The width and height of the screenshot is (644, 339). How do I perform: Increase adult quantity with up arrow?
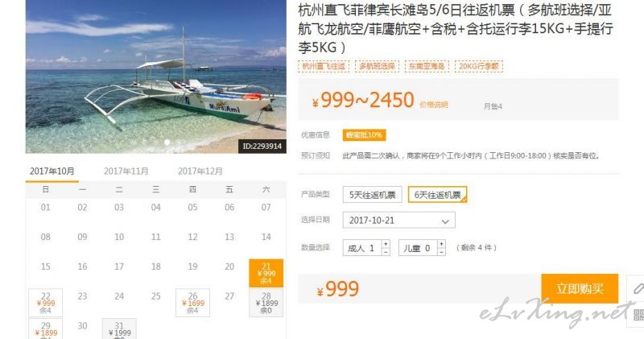386,244
